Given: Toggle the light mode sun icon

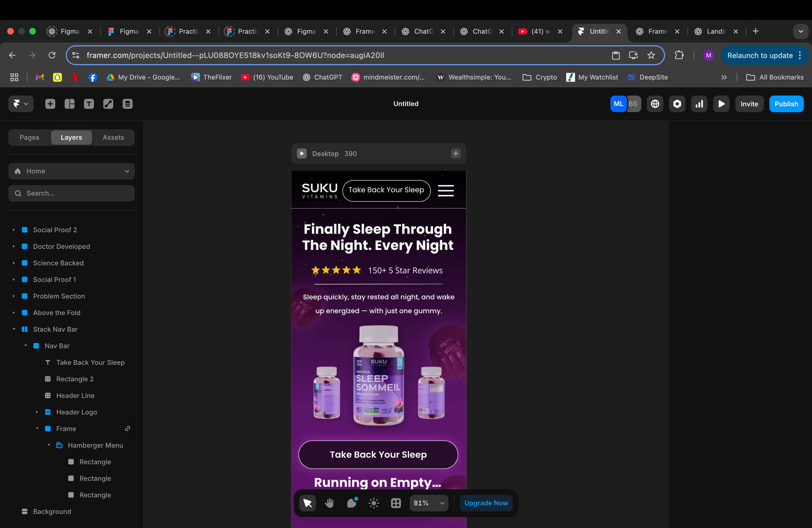Looking at the screenshot, I should point(374,503).
